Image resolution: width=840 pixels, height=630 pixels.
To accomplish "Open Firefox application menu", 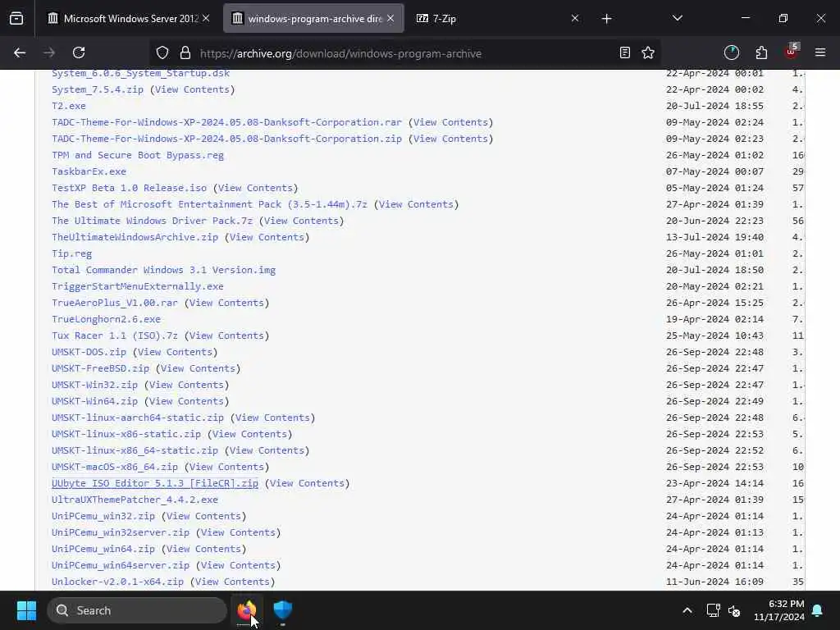I will pyautogui.click(x=820, y=52).
